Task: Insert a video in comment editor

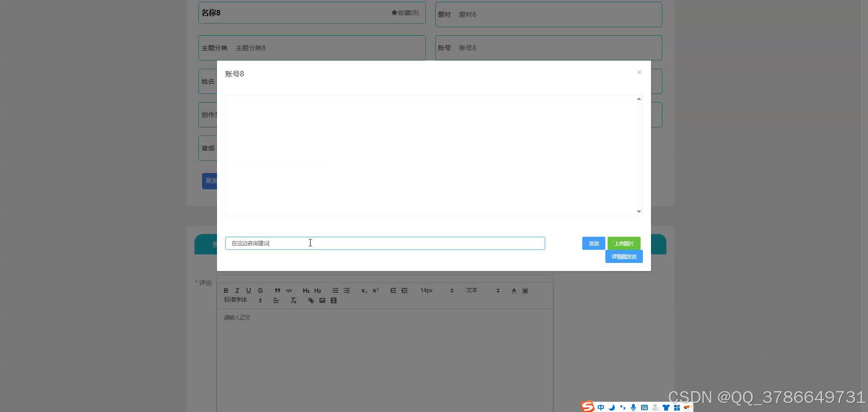Action: pos(334,300)
